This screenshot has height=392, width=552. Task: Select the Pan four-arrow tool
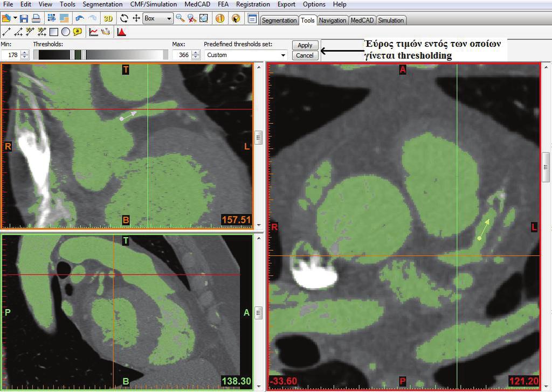(136, 18)
